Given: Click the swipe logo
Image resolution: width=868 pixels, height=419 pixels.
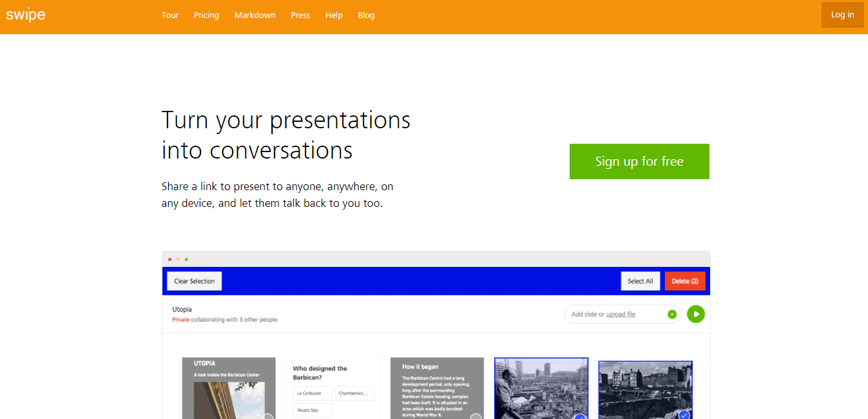Looking at the screenshot, I should (26, 15).
